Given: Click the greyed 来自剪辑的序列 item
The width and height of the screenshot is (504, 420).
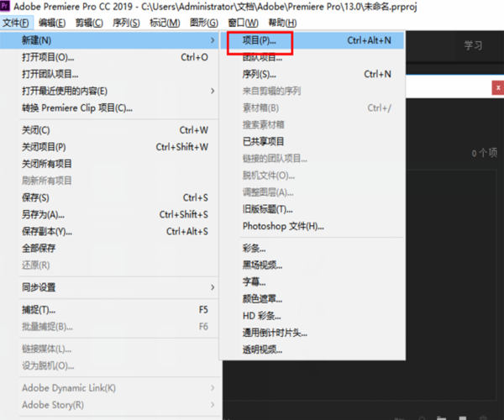Looking at the screenshot, I should pos(312,91).
